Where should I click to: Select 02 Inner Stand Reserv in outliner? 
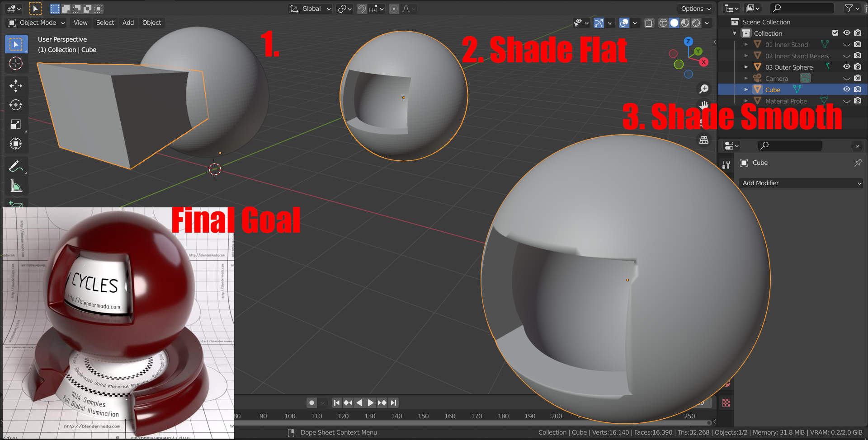(x=797, y=56)
